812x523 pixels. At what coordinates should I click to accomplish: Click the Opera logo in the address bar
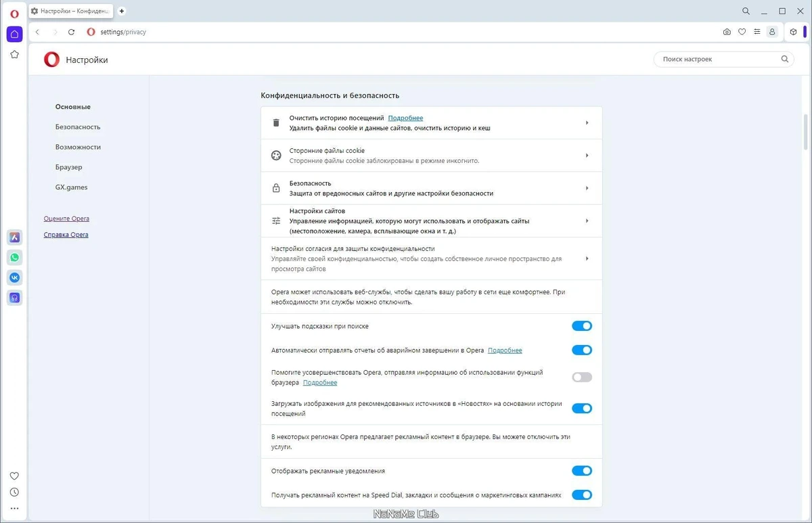pos(91,32)
